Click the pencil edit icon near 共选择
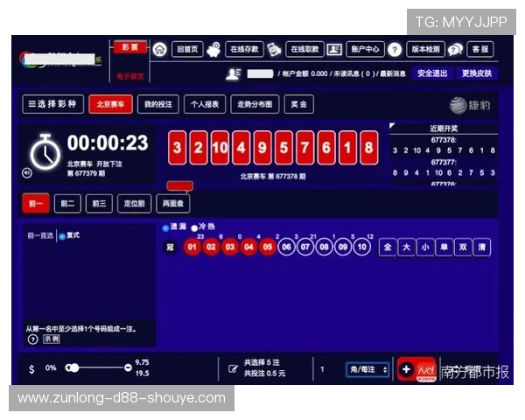 pos(233,369)
